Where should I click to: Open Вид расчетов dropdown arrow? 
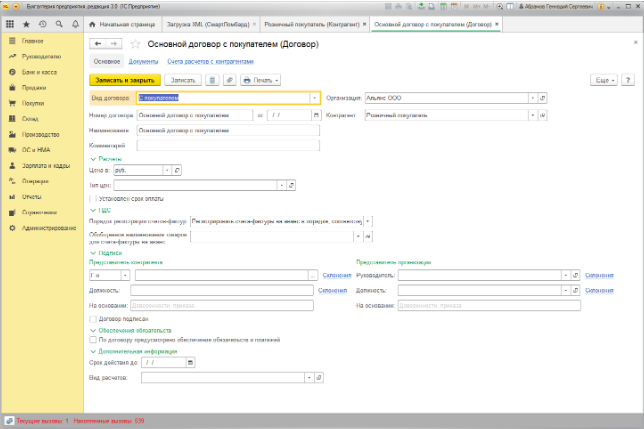pyautogui.click(x=309, y=378)
